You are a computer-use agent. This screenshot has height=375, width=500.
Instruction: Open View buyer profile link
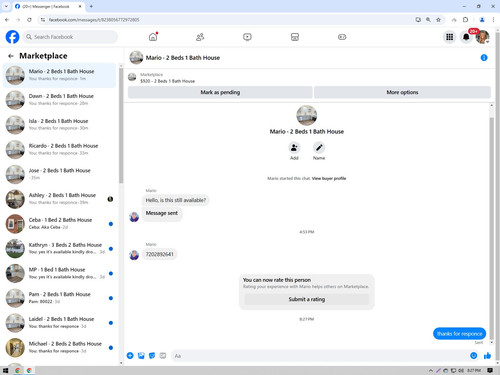[x=329, y=178]
